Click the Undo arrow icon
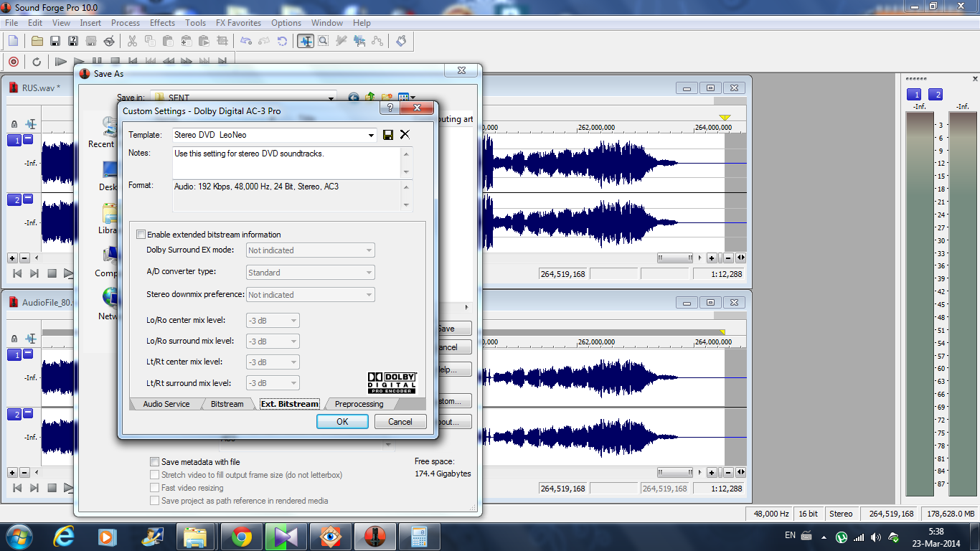980x551 pixels. click(x=247, y=41)
